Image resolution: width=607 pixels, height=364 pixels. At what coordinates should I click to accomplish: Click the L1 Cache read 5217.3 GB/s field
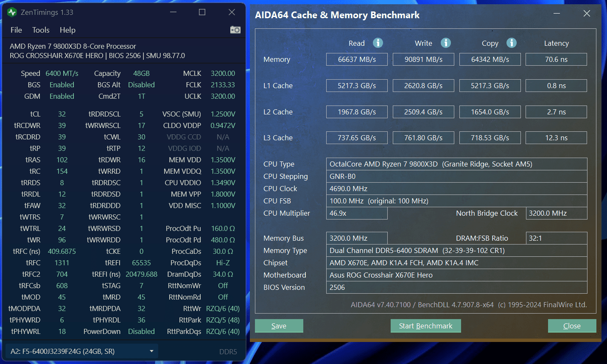click(x=357, y=86)
